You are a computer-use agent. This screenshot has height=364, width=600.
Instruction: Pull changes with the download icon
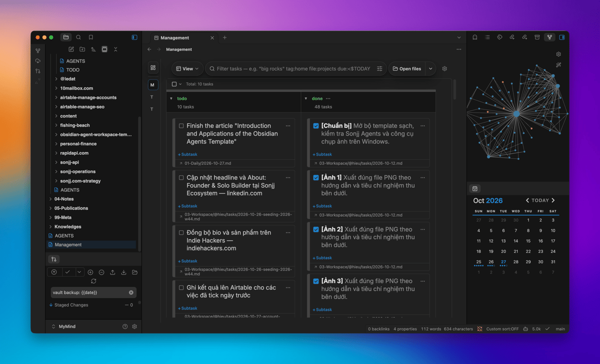pos(123,272)
